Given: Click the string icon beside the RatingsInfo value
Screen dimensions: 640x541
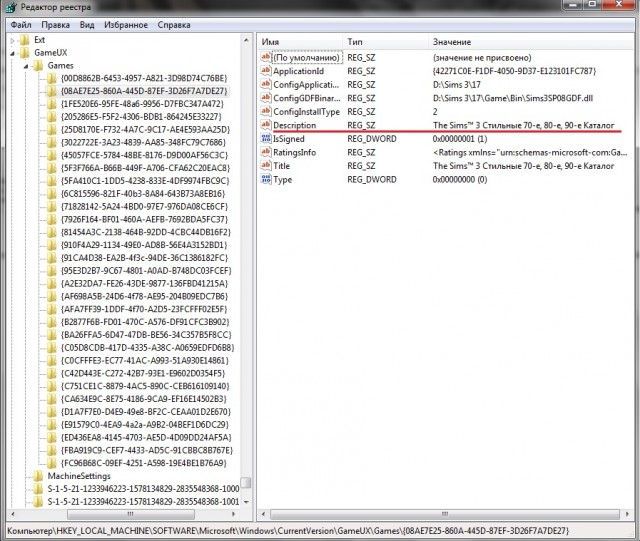Looking at the screenshot, I should (267, 153).
